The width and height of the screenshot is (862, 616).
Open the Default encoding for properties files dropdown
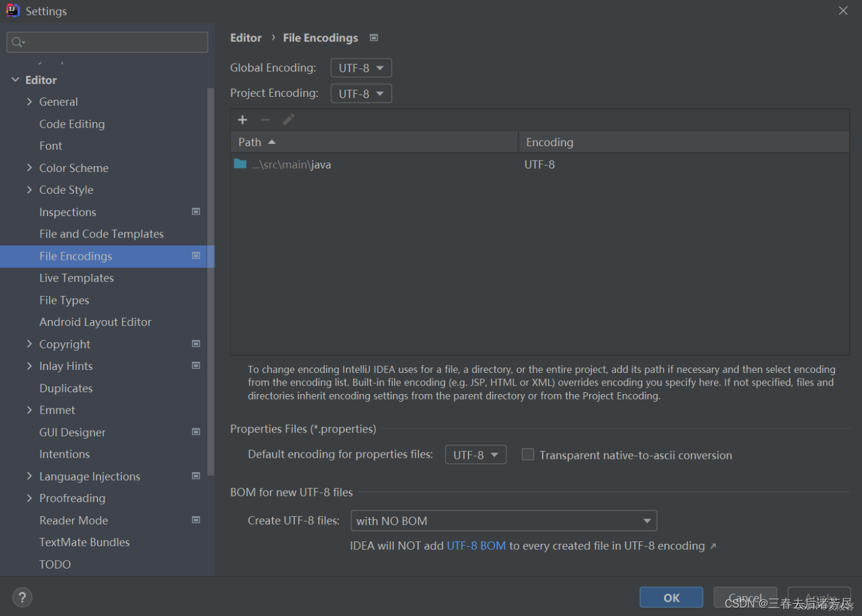click(x=475, y=455)
